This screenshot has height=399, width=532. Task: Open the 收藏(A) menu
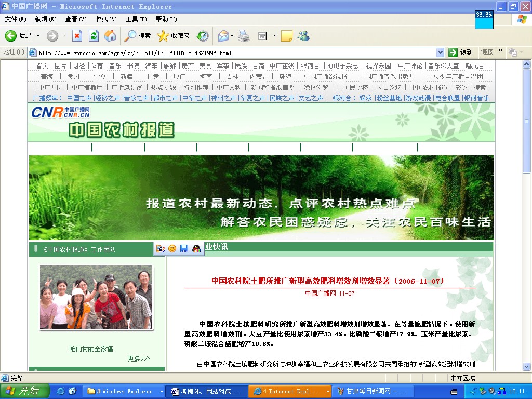pyautogui.click(x=106, y=19)
